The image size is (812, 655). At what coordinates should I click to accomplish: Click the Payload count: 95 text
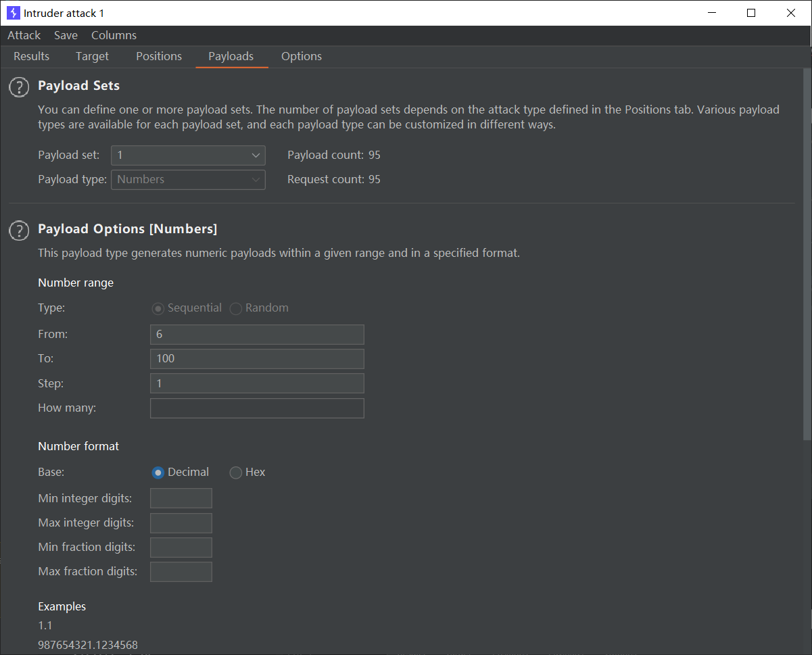pos(334,155)
